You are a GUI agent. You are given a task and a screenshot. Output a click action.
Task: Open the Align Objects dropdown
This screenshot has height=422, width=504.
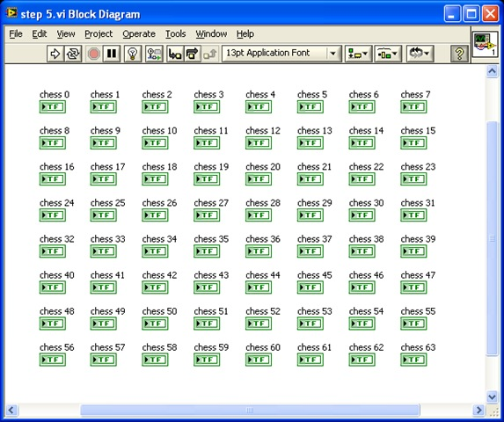click(358, 54)
